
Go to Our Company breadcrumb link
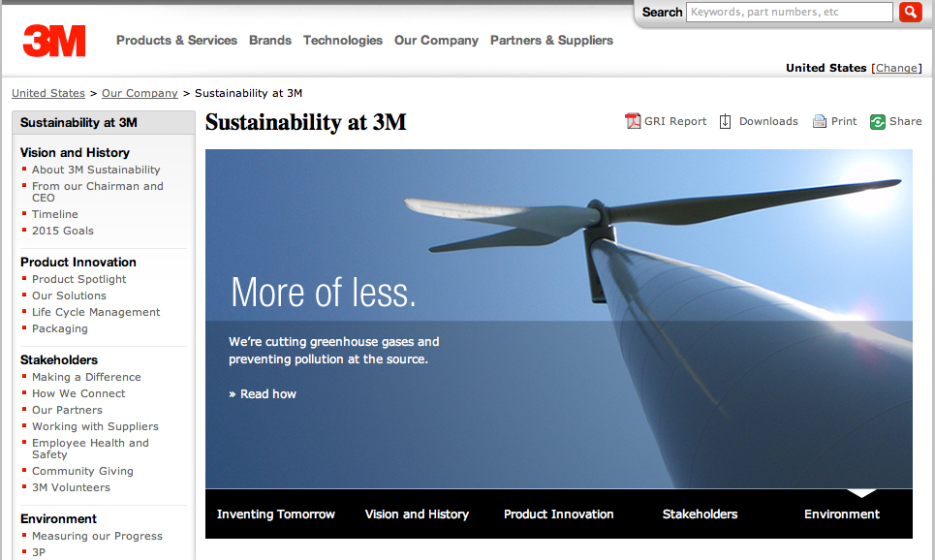coord(140,93)
